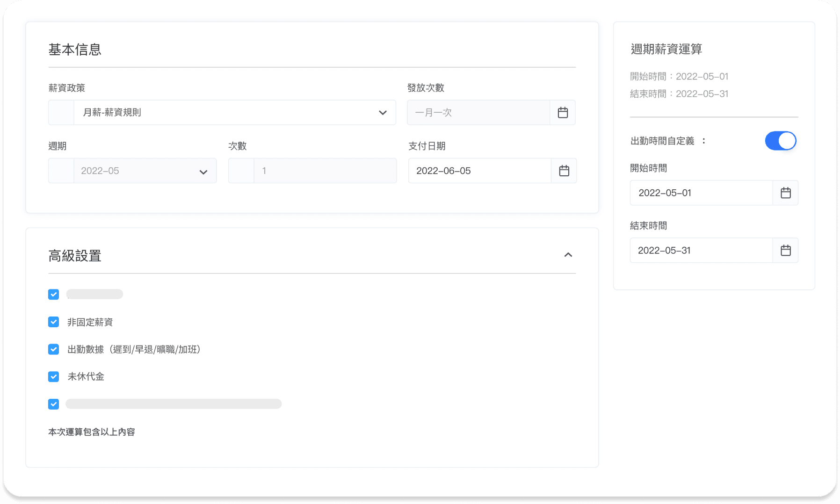
Task: Click the 基本信息 heading
Action: click(x=75, y=50)
